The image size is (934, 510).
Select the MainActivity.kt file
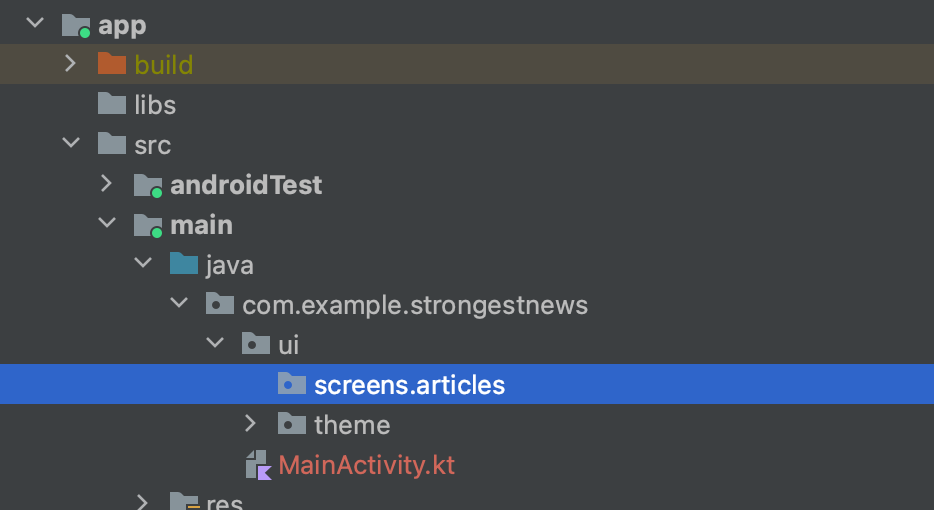(366, 465)
